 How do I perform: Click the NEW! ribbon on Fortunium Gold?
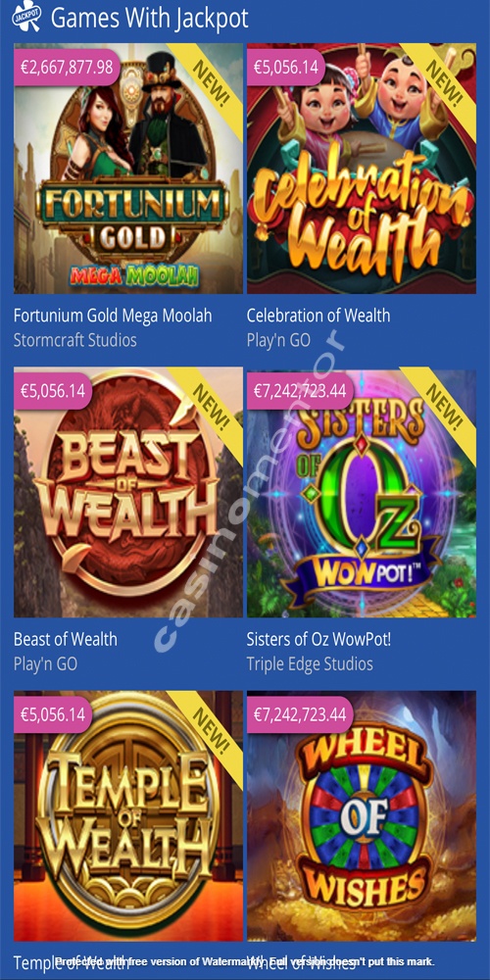coord(212,82)
